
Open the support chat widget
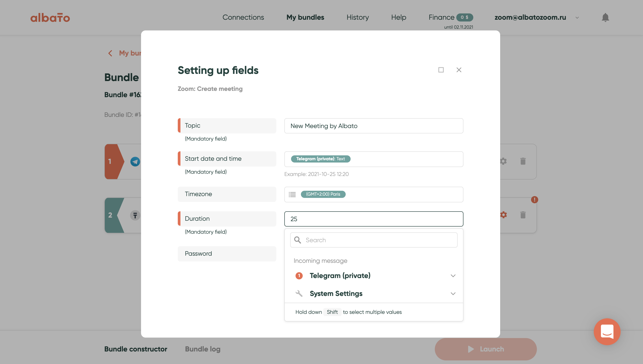[x=607, y=332]
